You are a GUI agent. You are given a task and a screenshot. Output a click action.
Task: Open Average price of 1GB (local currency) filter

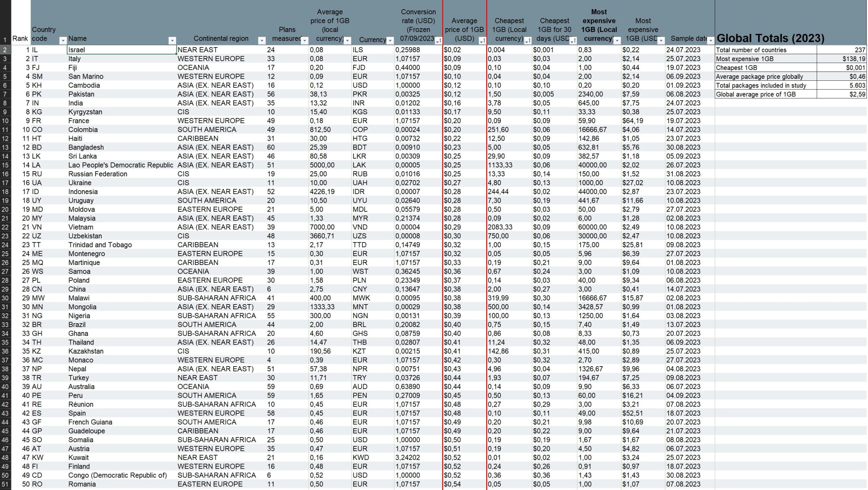pos(347,41)
